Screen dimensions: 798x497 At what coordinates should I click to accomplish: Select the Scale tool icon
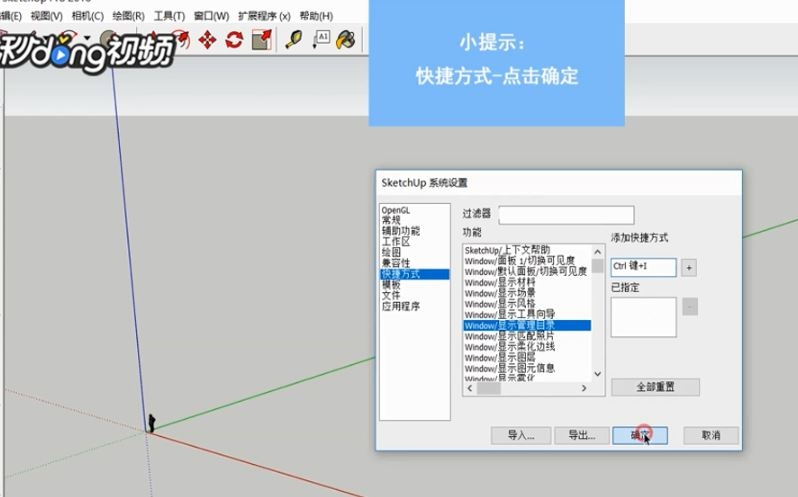coord(262,39)
